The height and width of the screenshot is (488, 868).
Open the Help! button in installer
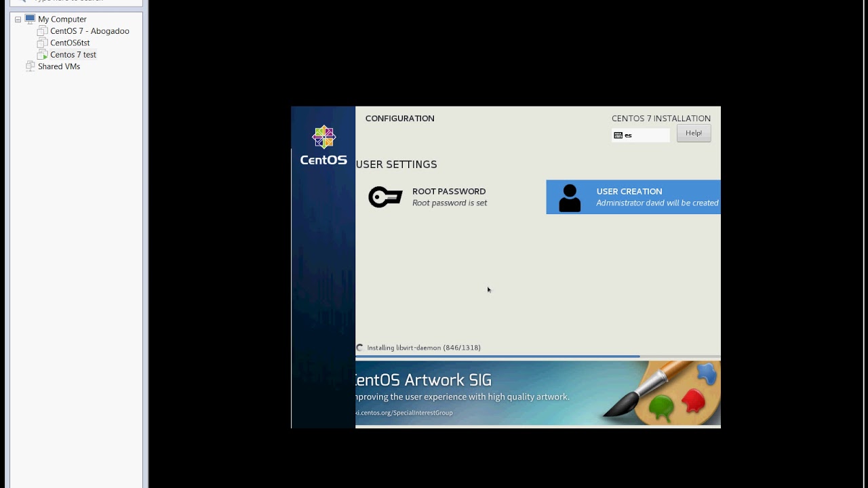tap(694, 134)
